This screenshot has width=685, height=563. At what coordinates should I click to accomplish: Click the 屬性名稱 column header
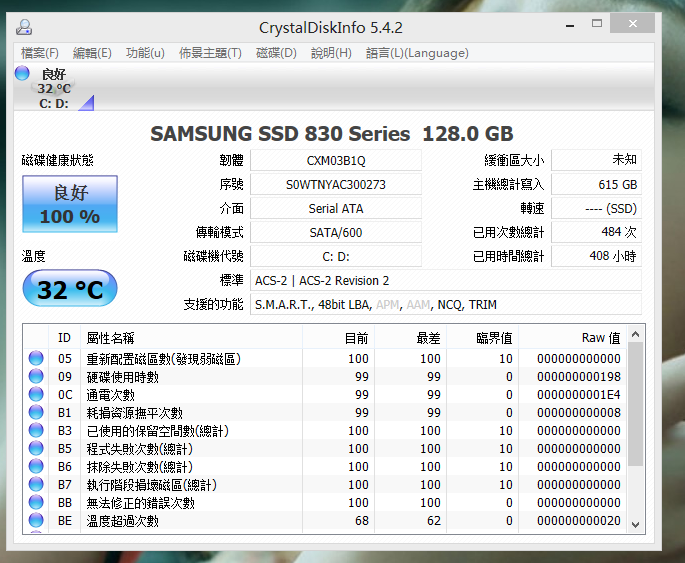click(x=191, y=337)
